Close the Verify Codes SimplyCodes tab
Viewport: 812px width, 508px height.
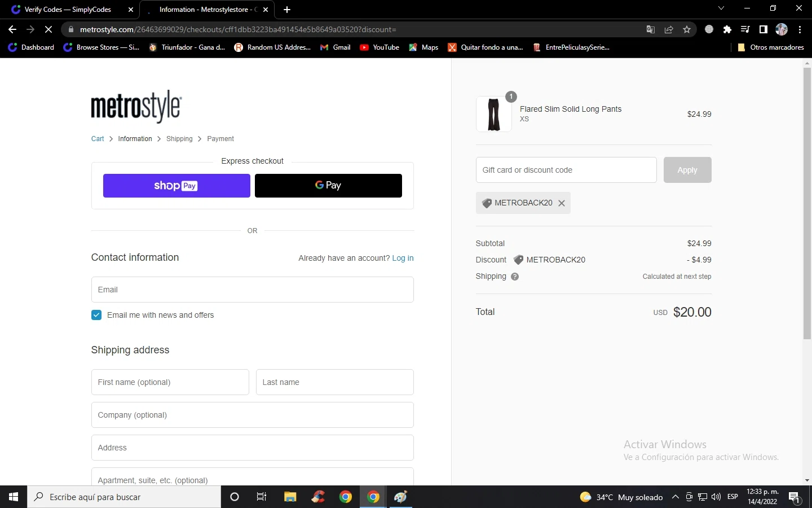point(131,10)
